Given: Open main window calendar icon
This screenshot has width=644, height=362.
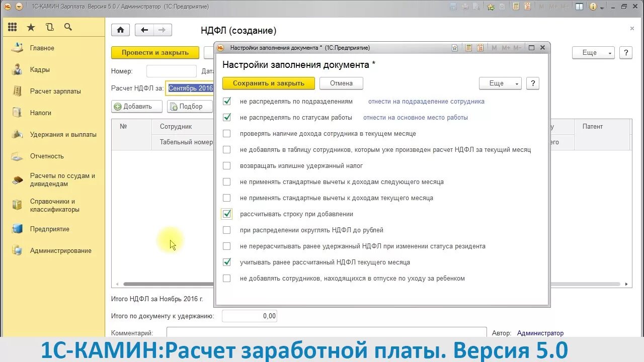Looking at the screenshot, I should coord(527,7).
